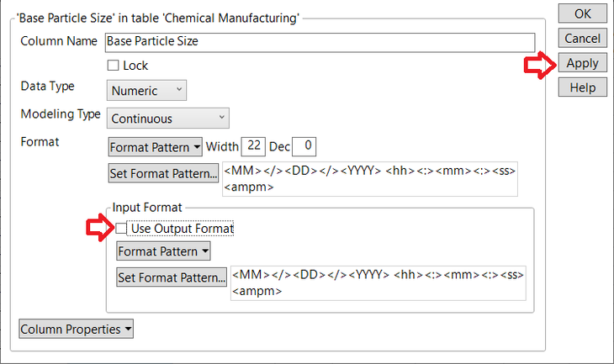The height and width of the screenshot is (364, 614).
Task: Open the Format Pattern dropdown under Input Format
Action: pyautogui.click(x=164, y=251)
